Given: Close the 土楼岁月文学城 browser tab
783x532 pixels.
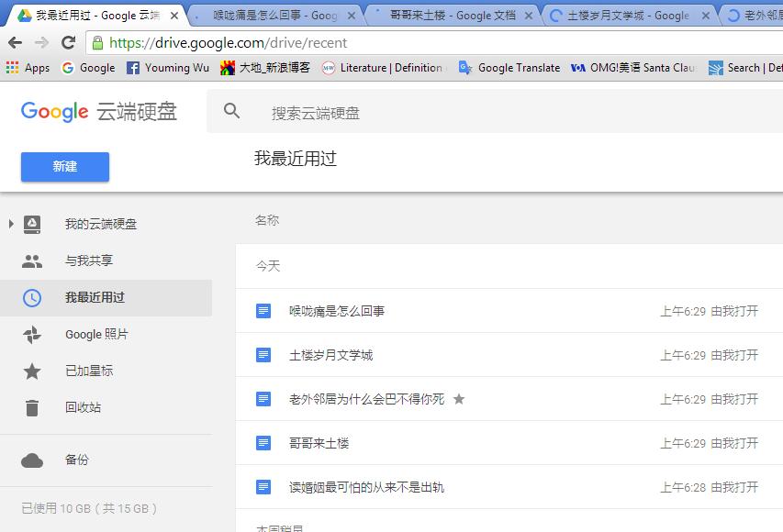Looking at the screenshot, I should 706,16.
